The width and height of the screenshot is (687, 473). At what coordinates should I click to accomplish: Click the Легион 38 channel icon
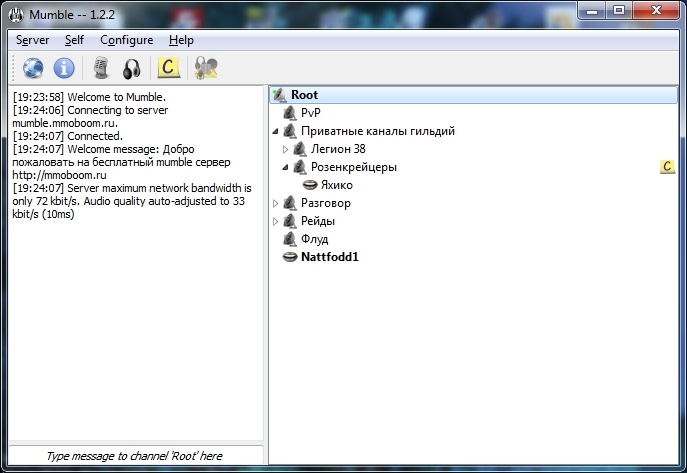[x=300, y=149]
